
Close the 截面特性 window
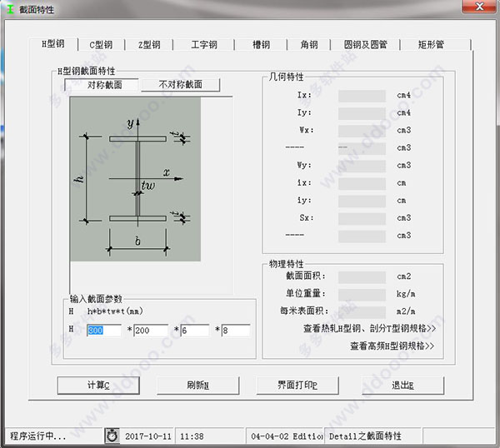pyautogui.click(x=479, y=7)
